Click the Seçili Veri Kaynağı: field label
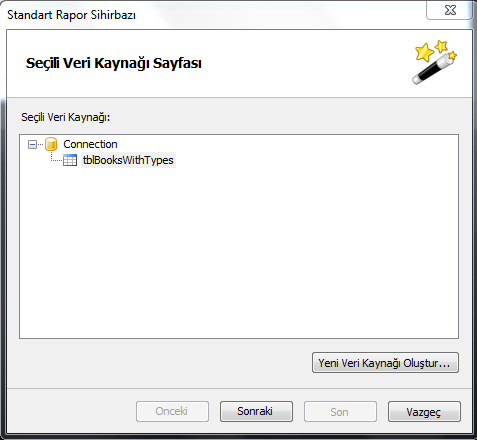Image resolution: width=477 pixels, height=440 pixels. (x=66, y=117)
